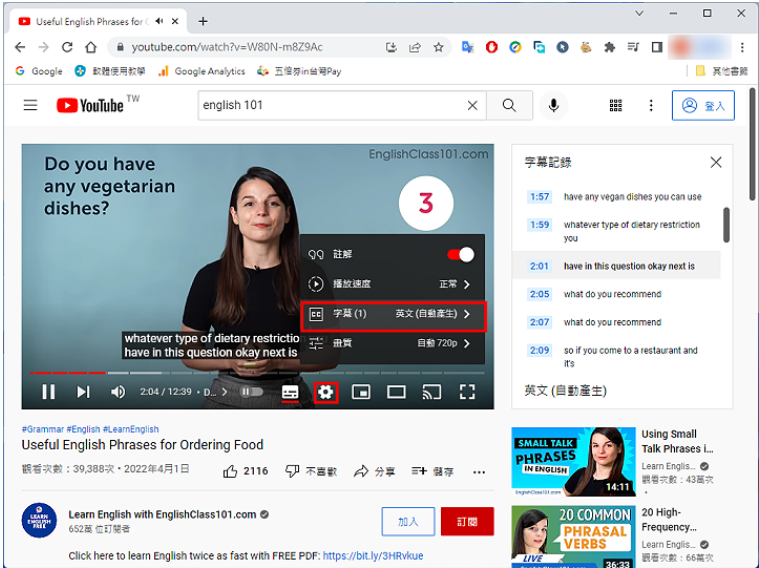Cast video to another device
Image resolution: width=759 pixels, height=568 pixels.
pos(432,392)
